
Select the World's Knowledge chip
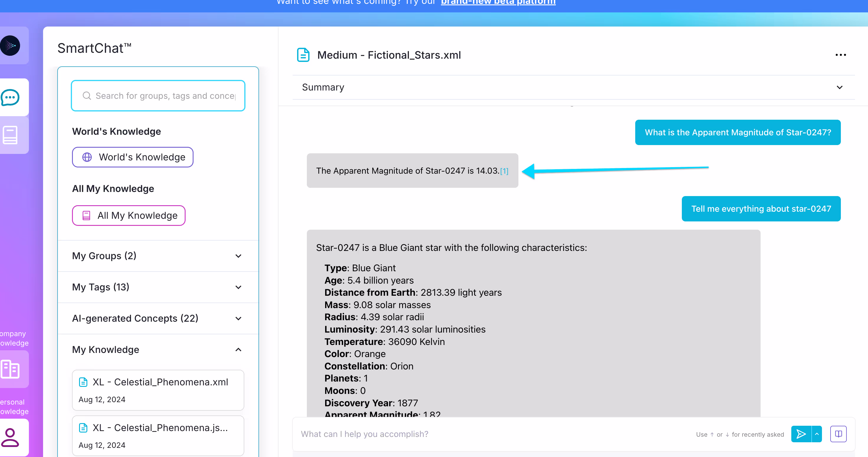pos(133,157)
